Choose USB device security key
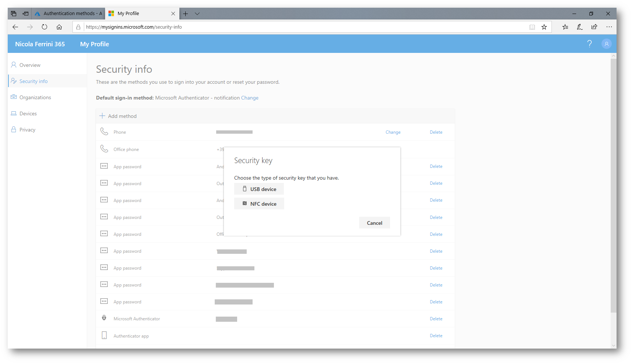The height and width of the screenshot is (364, 632). [x=259, y=189]
